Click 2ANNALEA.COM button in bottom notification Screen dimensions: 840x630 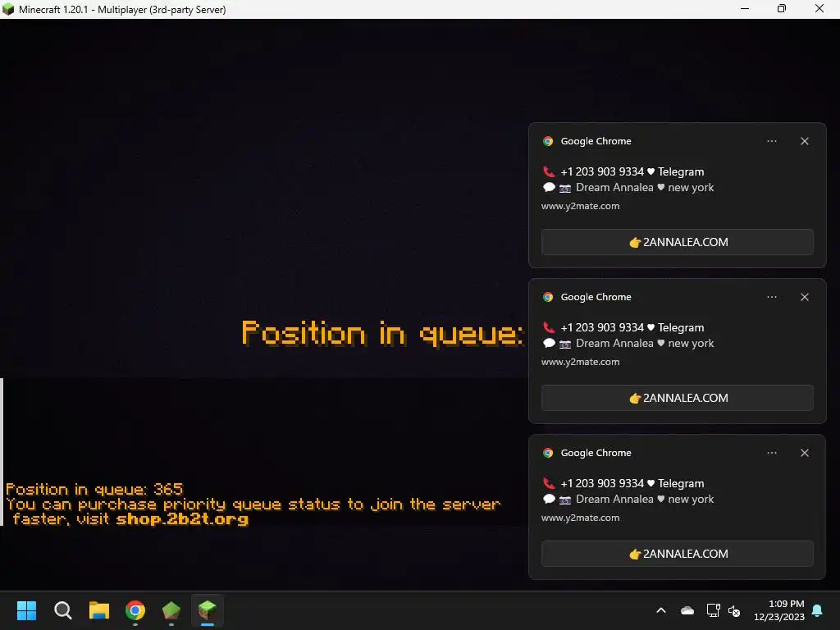pyautogui.click(x=677, y=554)
